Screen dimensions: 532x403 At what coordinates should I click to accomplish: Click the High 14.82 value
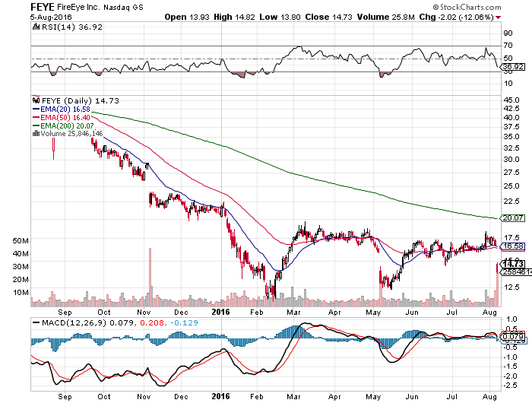pos(234,17)
